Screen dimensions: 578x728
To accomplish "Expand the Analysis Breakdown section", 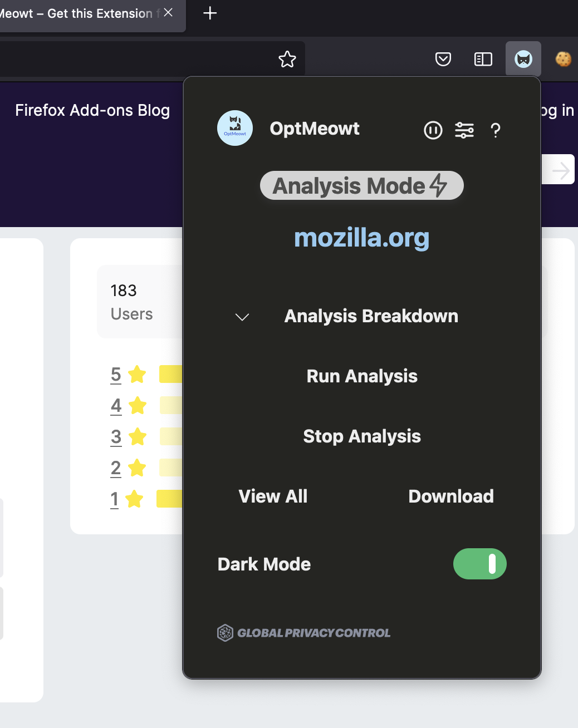I will point(371,316).
